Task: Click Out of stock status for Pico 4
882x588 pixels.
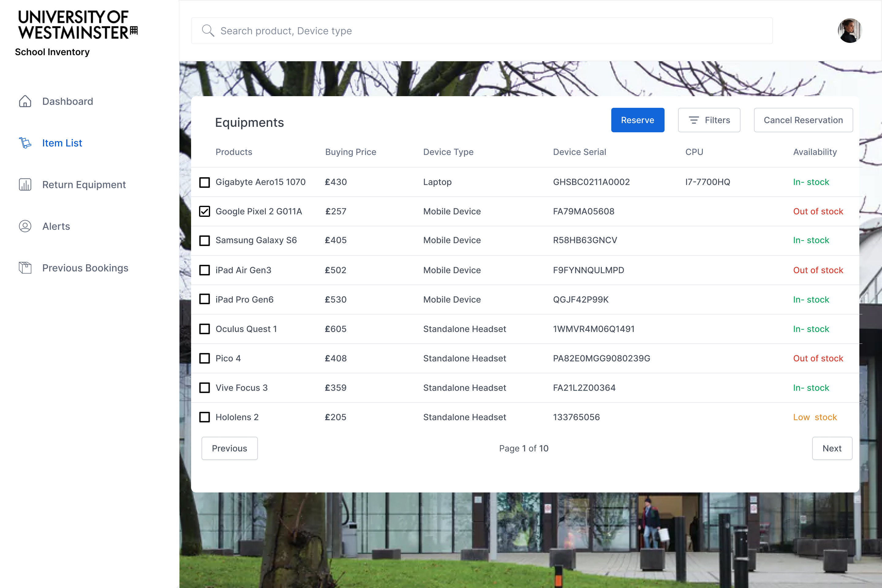Action: pos(818,358)
